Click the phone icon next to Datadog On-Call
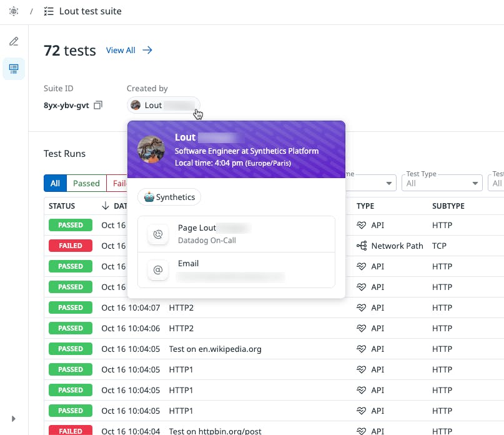 [158, 234]
